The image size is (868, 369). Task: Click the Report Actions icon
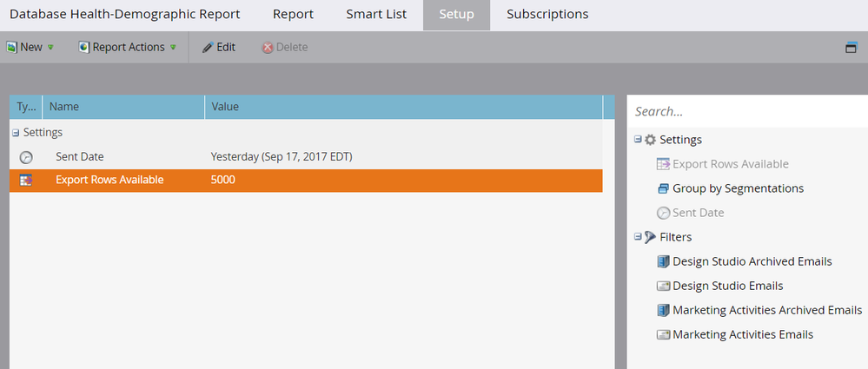pyautogui.click(x=84, y=48)
